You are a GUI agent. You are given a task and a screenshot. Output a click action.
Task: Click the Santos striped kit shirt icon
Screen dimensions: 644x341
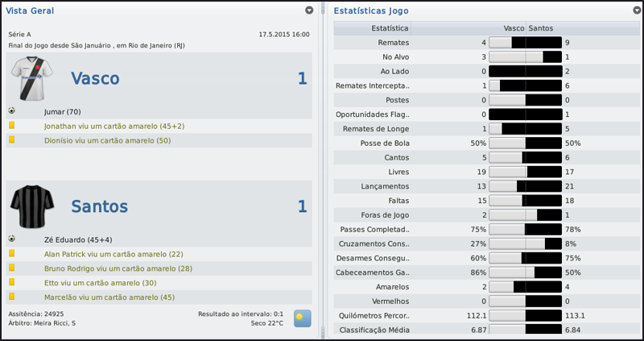click(x=31, y=206)
